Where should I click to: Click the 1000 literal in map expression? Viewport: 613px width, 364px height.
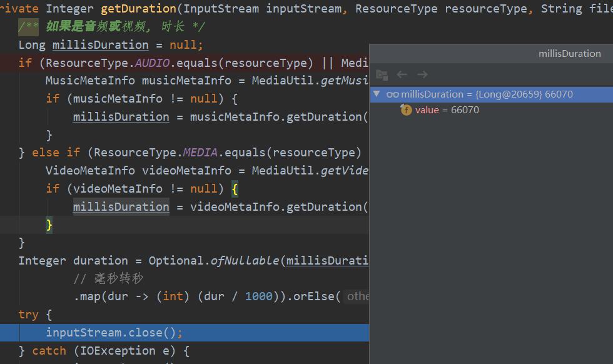pyautogui.click(x=258, y=296)
